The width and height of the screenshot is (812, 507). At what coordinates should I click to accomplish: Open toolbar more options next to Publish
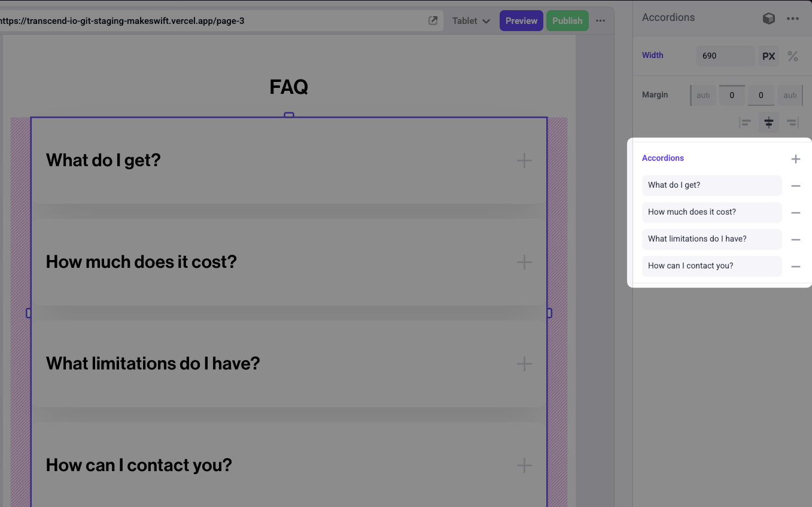[601, 21]
